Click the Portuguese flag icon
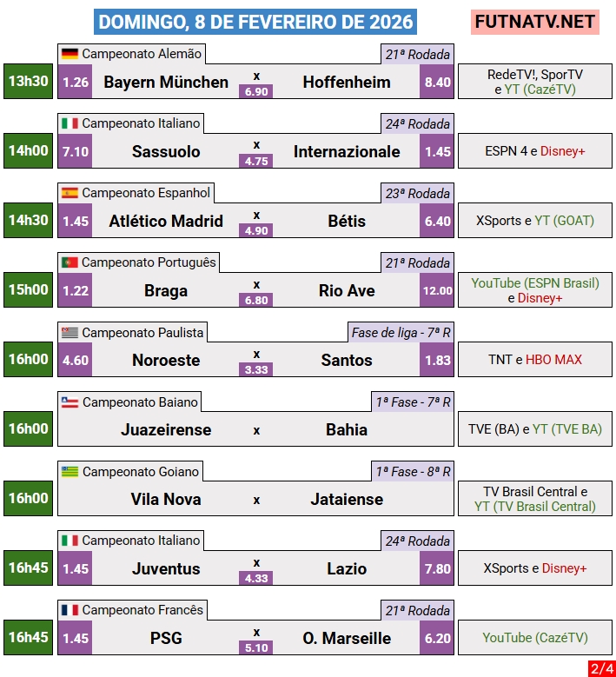Viewport: 616px width, 677px height. coord(70,262)
